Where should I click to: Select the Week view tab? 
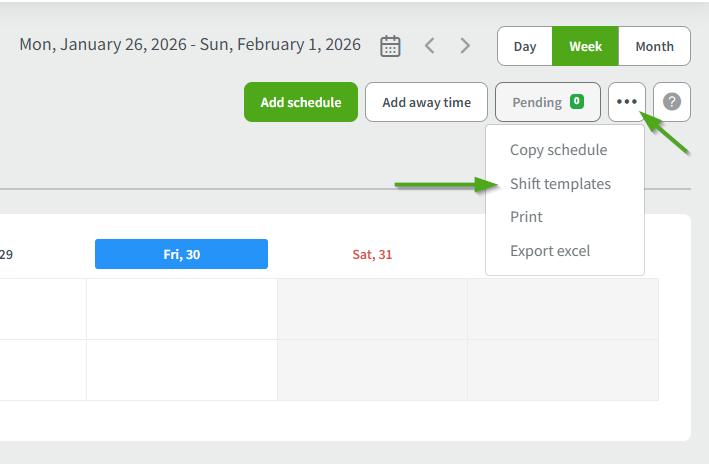(x=585, y=46)
